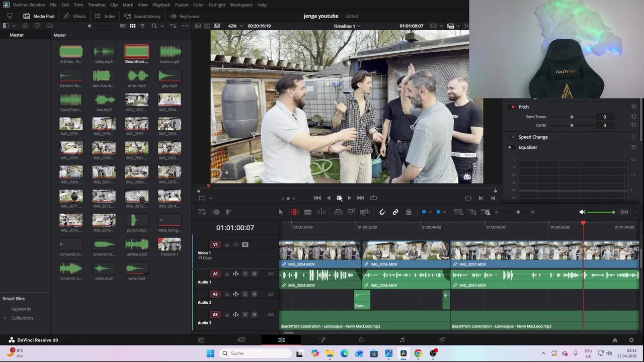Open the Playback menu
This screenshot has height=362, width=644.
coord(161,5)
